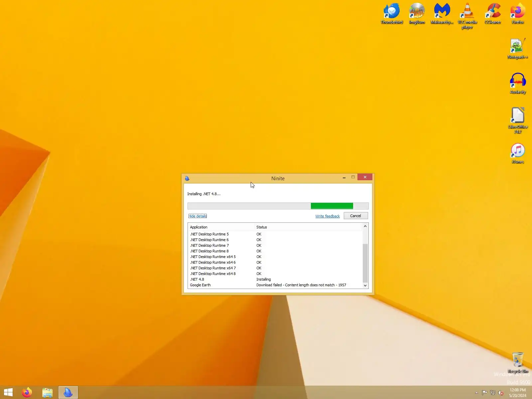
Task: Click the details list scroll up arrow
Action: coord(365,226)
